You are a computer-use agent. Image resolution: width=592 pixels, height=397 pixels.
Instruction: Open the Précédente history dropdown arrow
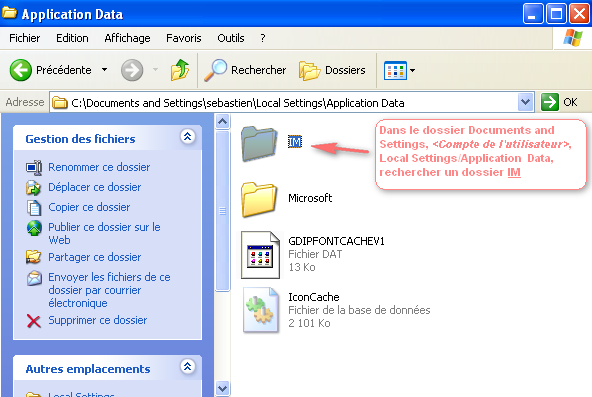[104, 70]
